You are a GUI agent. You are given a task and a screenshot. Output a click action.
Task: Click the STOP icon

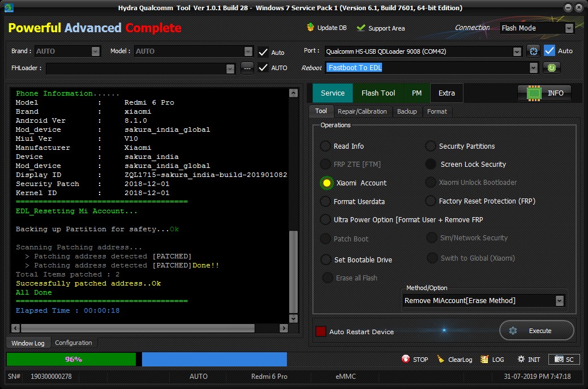(406, 359)
